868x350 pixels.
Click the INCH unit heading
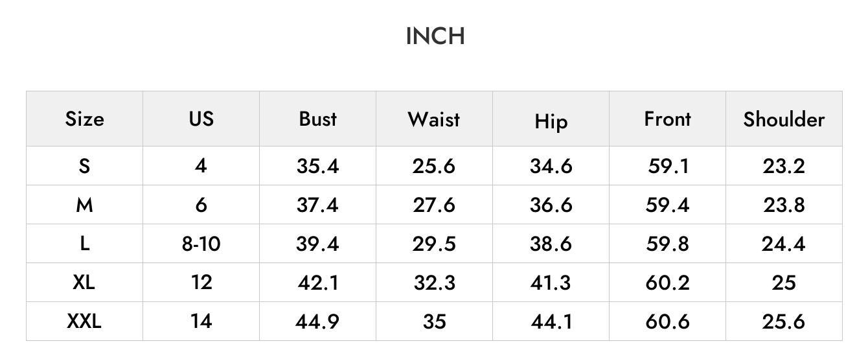coord(435,36)
